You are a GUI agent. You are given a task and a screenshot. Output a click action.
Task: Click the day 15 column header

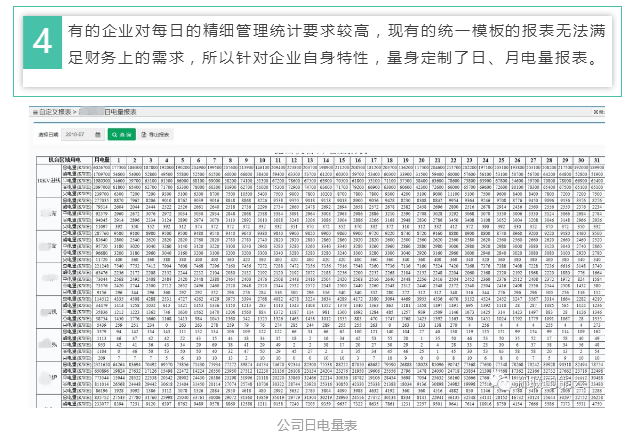338,159
